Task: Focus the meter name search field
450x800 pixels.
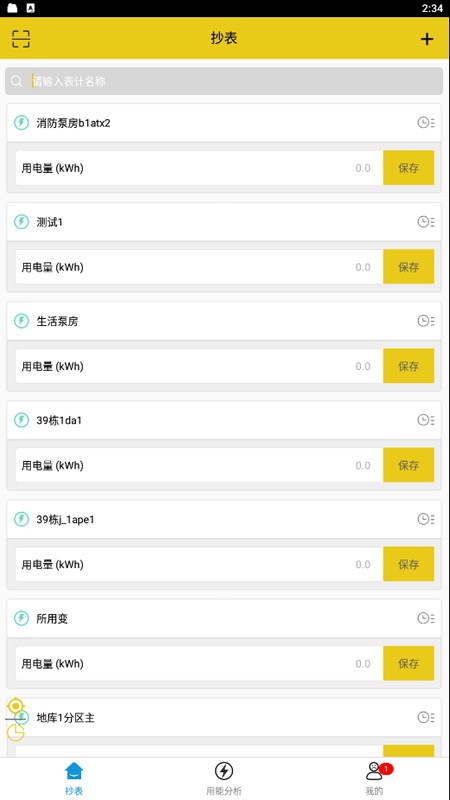Action: coord(224,81)
